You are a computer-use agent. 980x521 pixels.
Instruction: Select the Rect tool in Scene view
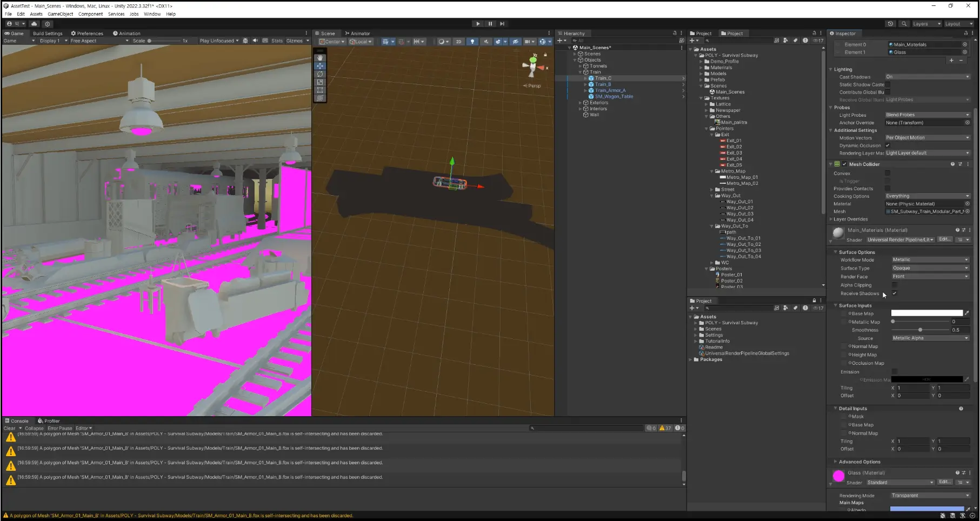pyautogui.click(x=320, y=90)
